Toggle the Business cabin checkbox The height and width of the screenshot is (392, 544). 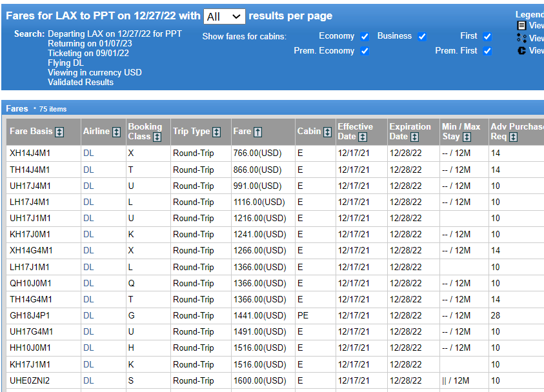[x=422, y=36]
